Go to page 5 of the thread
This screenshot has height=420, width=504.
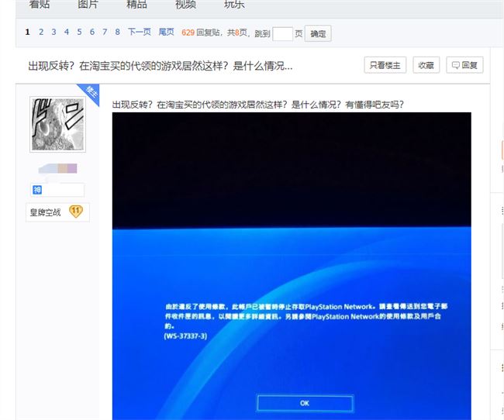(79, 32)
